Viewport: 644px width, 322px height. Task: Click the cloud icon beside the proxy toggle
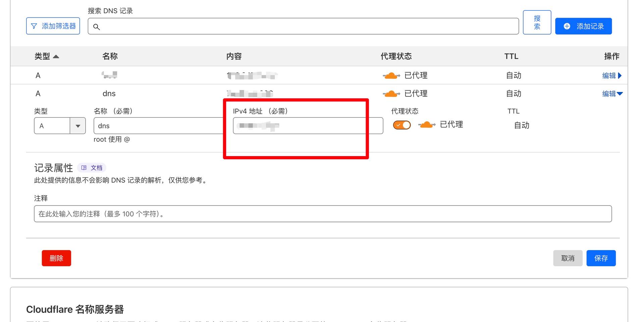(x=427, y=125)
